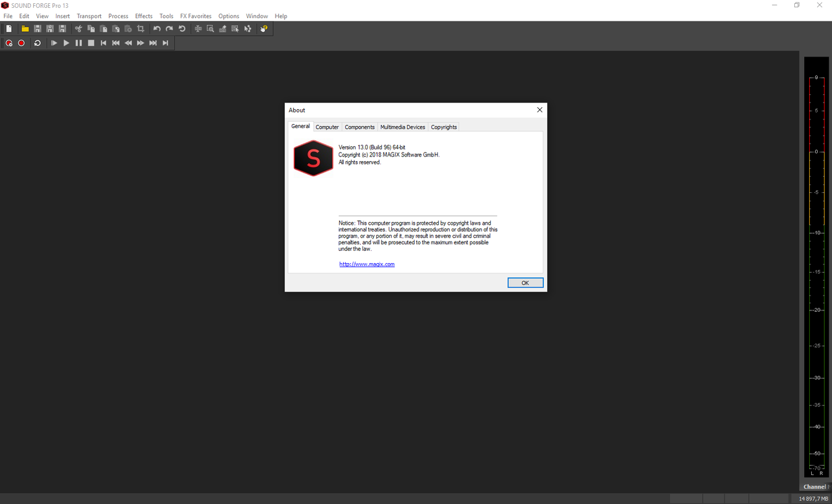Switch to the Components tab
The width and height of the screenshot is (832, 504).
359,127
